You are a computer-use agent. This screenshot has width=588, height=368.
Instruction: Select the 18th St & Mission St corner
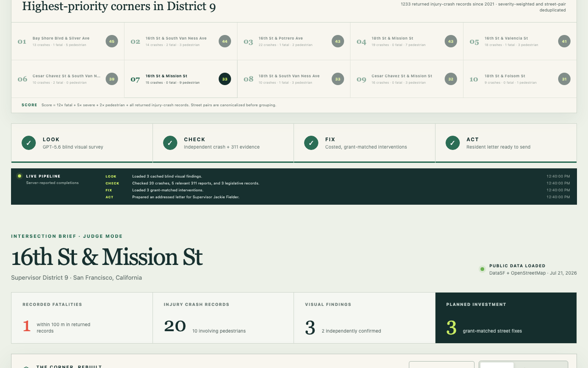(407, 41)
